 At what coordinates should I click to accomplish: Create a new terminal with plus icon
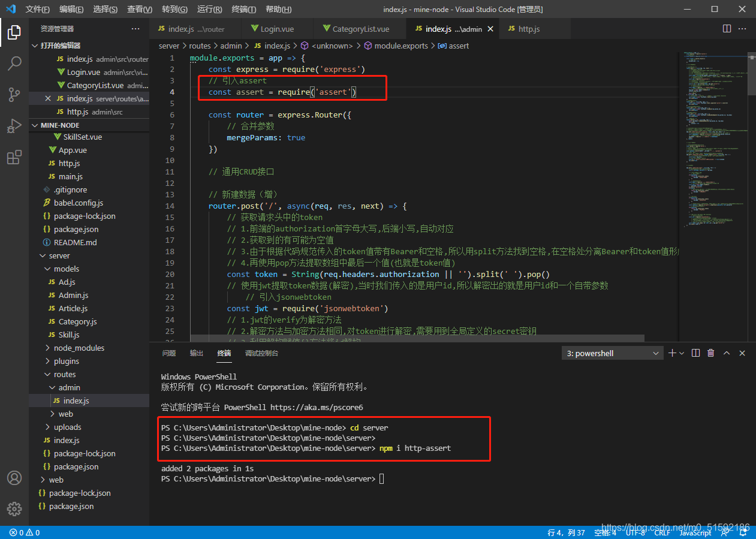click(672, 353)
